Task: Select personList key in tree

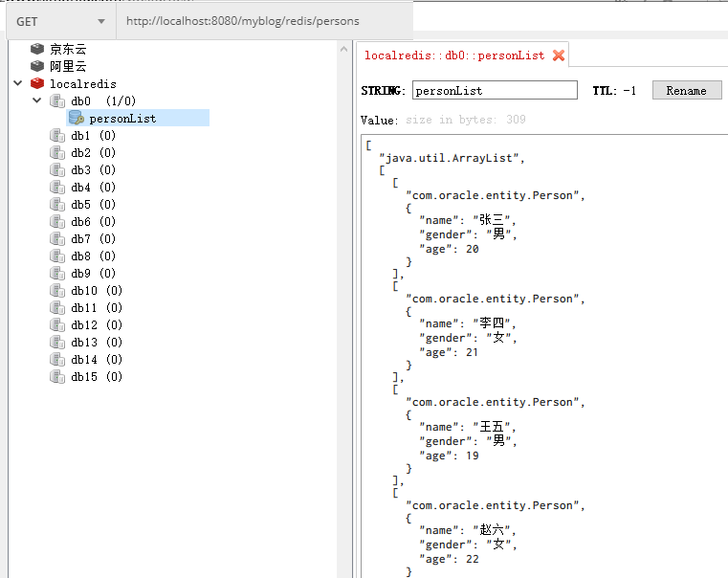Action: click(x=122, y=119)
